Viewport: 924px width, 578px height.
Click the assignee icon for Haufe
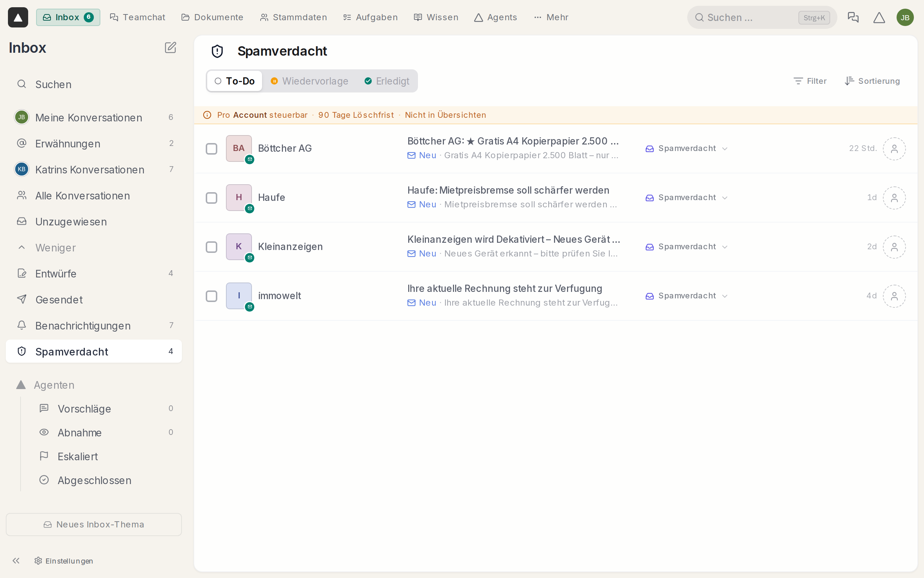point(894,198)
